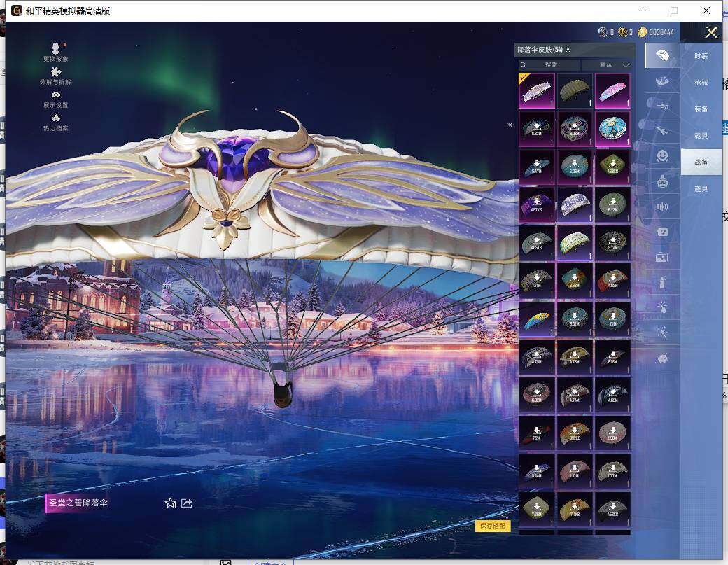
Task: Download the 1.98M pink round parachute
Action: 613,433
